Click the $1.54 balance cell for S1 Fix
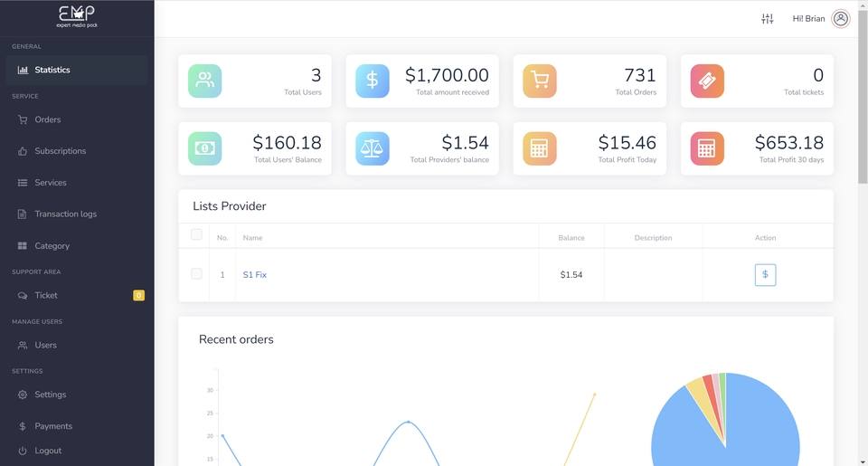The image size is (868, 466). point(571,275)
